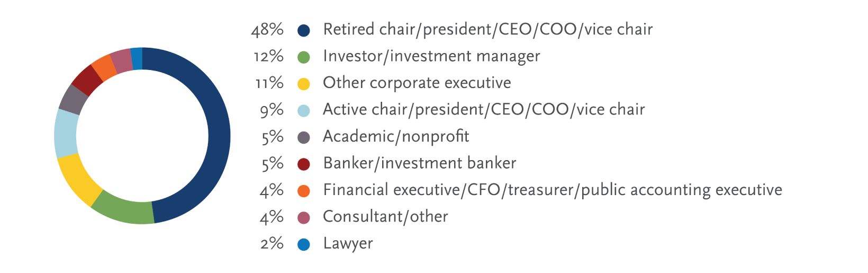Click the orange Financial executive legend dot
The image size is (868, 273).
tap(303, 191)
